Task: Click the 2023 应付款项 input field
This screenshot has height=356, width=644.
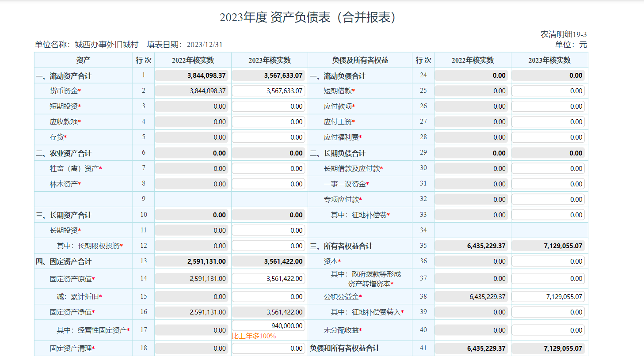Action: [x=548, y=106]
